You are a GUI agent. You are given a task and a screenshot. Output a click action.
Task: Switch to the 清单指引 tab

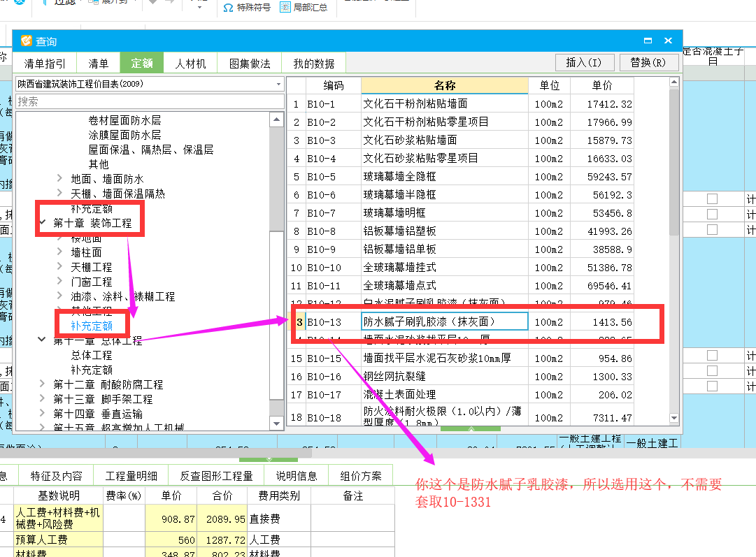[x=44, y=64]
